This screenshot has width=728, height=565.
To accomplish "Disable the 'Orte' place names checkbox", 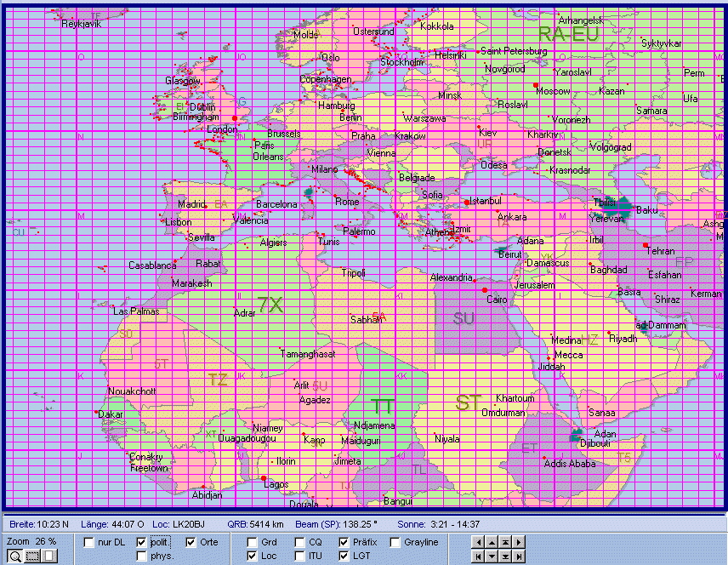I will coord(191,542).
